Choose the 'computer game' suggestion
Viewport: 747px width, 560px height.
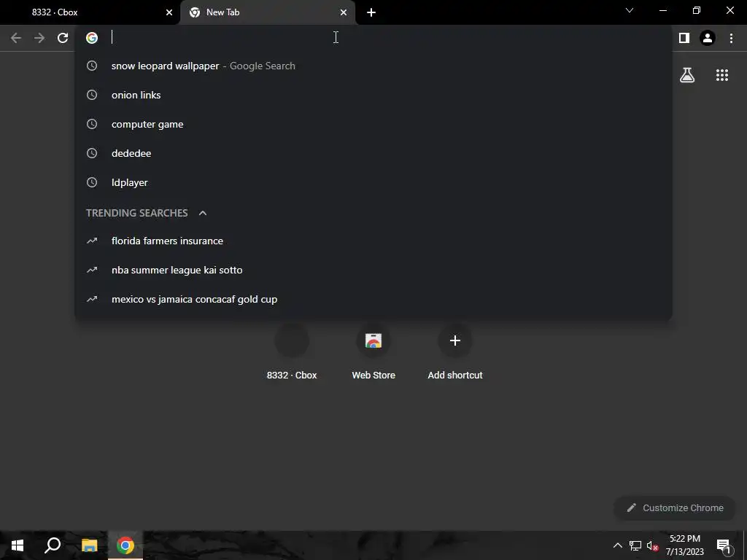[373, 124]
